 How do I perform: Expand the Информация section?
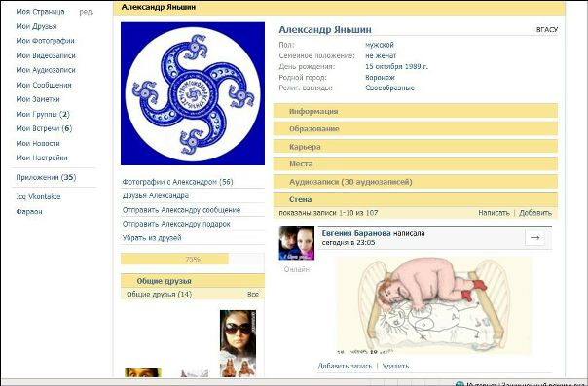click(x=415, y=111)
